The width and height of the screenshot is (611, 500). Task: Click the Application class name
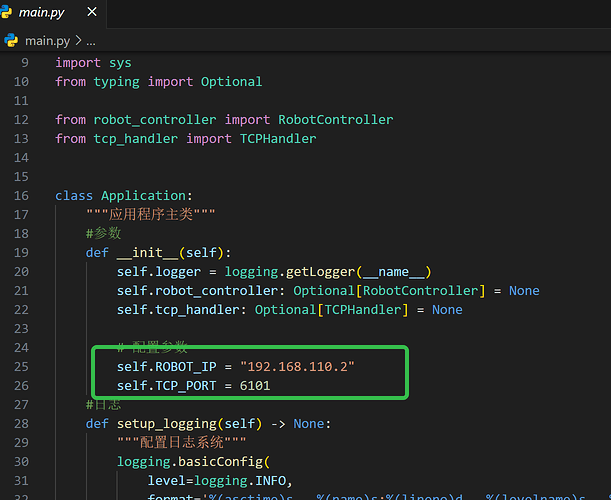click(x=147, y=196)
